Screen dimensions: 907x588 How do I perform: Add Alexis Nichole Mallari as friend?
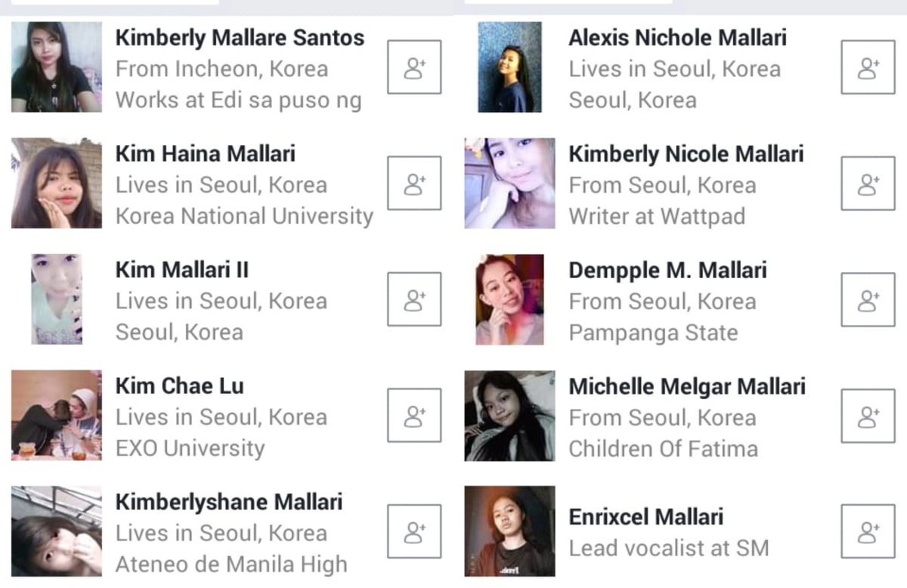[x=868, y=67]
